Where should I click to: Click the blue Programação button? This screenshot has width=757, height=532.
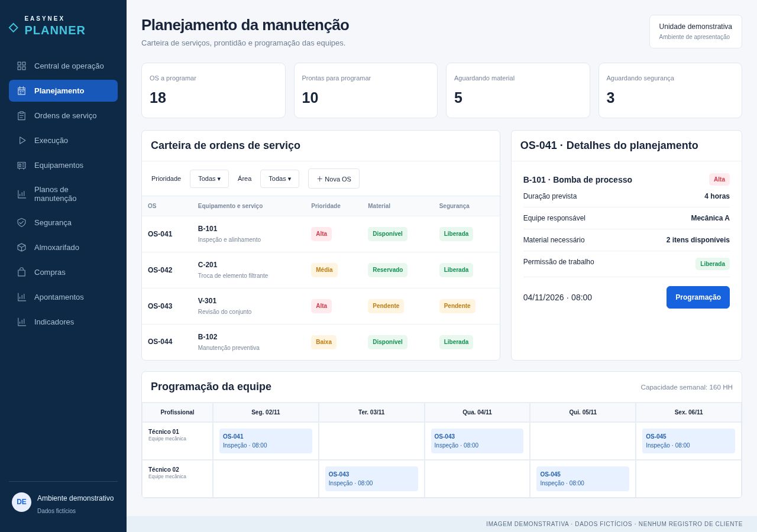click(x=698, y=297)
